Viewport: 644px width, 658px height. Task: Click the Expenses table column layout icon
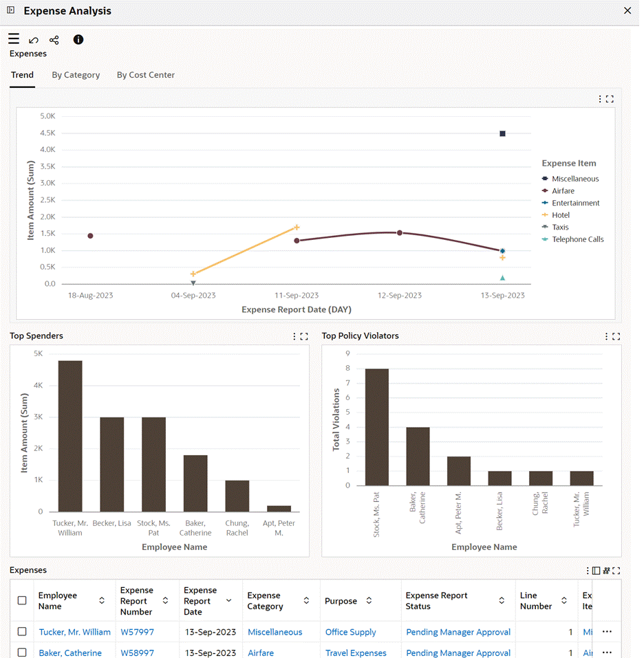[596, 571]
